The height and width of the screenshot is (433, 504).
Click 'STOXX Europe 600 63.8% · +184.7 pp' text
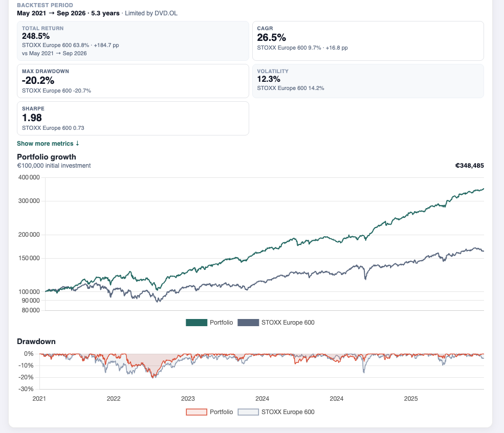tap(71, 45)
